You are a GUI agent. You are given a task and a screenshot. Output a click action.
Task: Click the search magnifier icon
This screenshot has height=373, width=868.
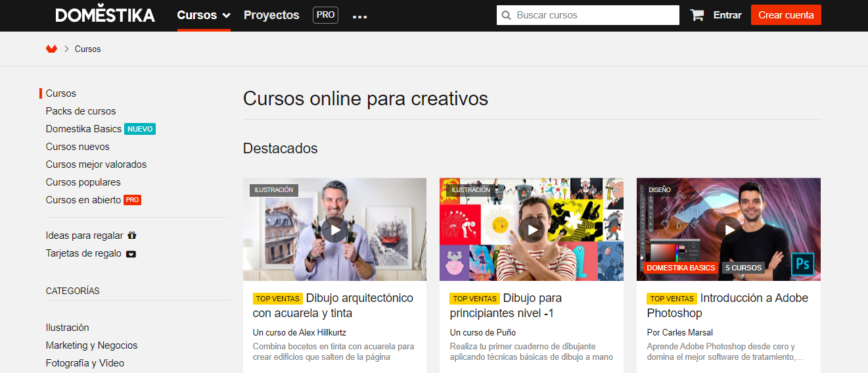pyautogui.click(x=506, y=15)
